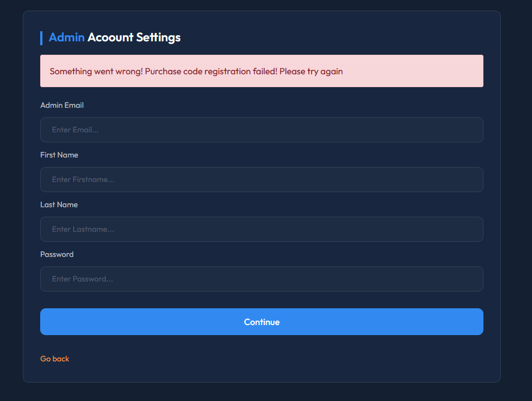
Task: Click the Admin Email input field
Action: click(x=261, y=130)
